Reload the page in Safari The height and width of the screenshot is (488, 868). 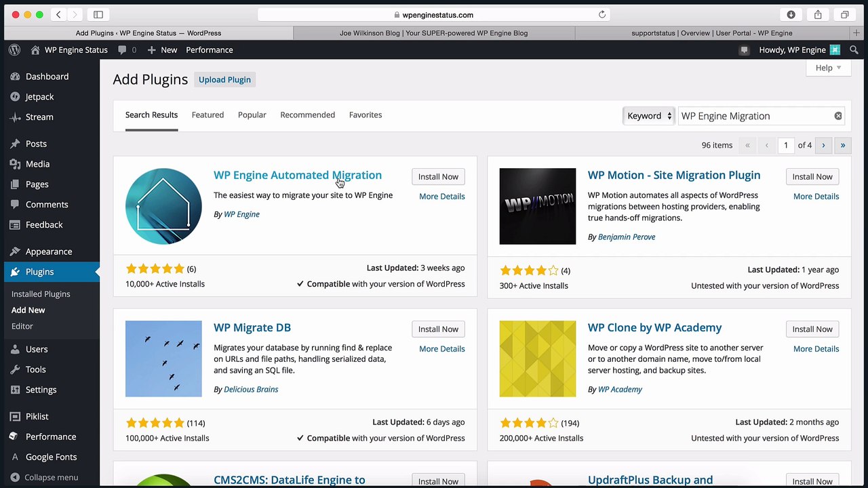[x=601, y=14]
